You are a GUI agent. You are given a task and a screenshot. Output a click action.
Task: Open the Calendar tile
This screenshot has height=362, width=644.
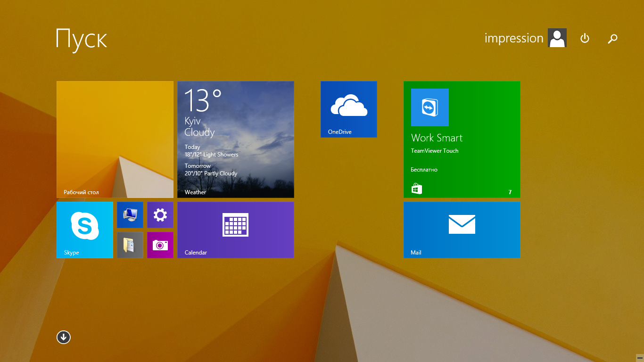[236, 230]
